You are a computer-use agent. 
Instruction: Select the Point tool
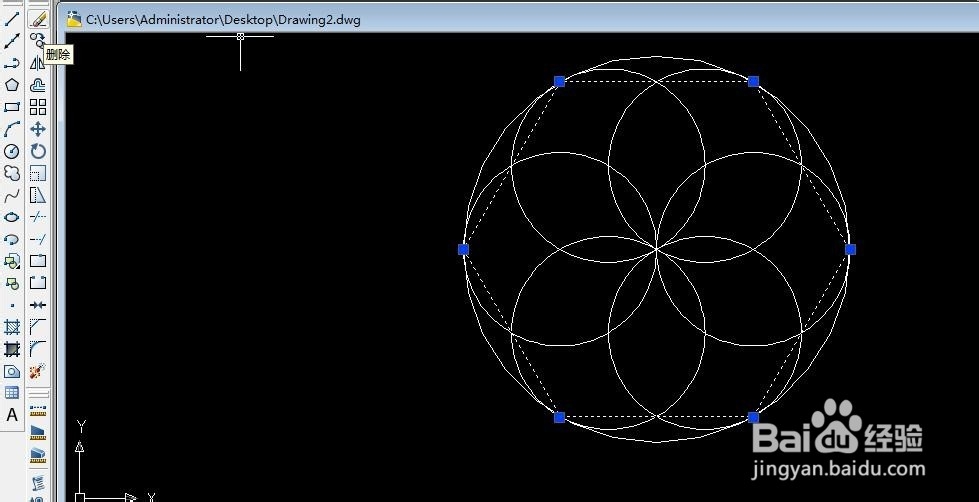pos(12,305)
